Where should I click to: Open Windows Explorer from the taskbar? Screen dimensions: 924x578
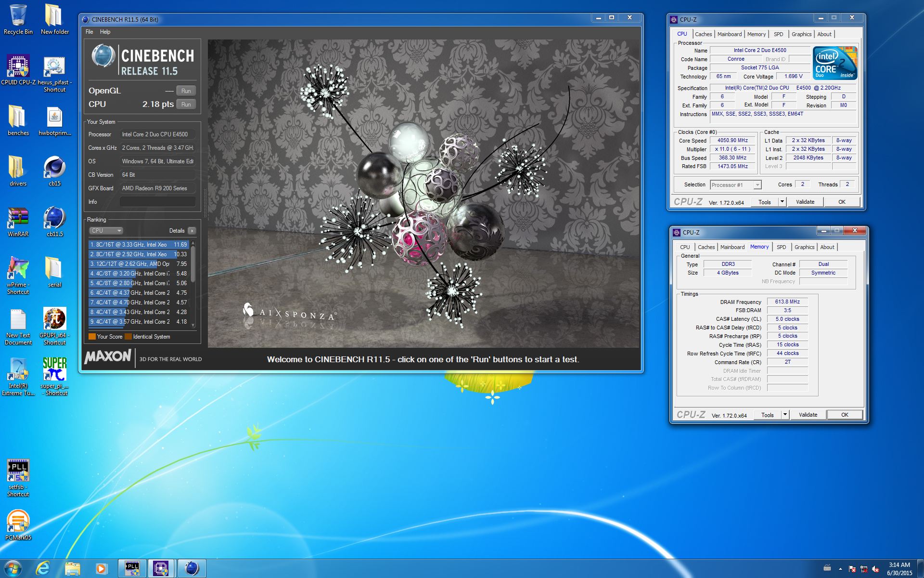(x=72, y=568)
